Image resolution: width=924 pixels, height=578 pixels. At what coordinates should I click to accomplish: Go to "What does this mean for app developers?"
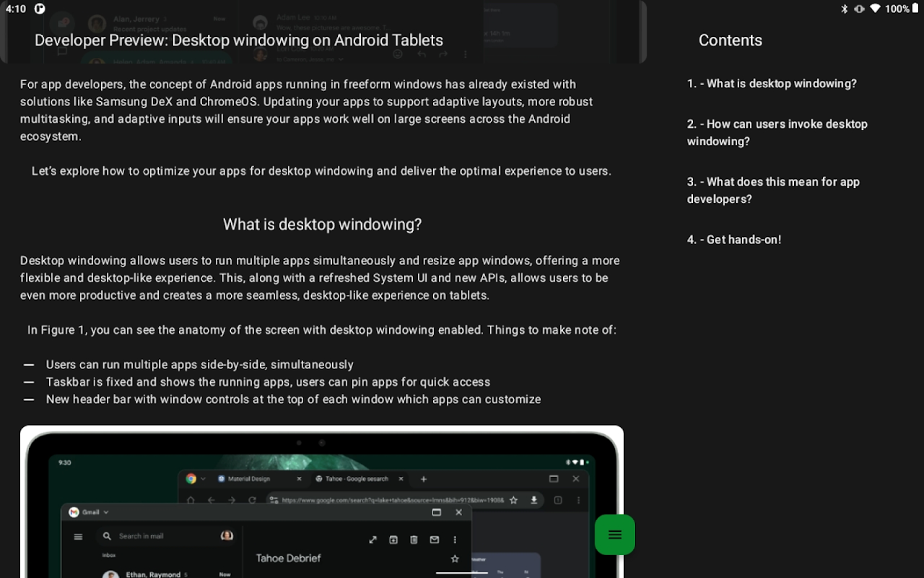(x=773, y=191)
